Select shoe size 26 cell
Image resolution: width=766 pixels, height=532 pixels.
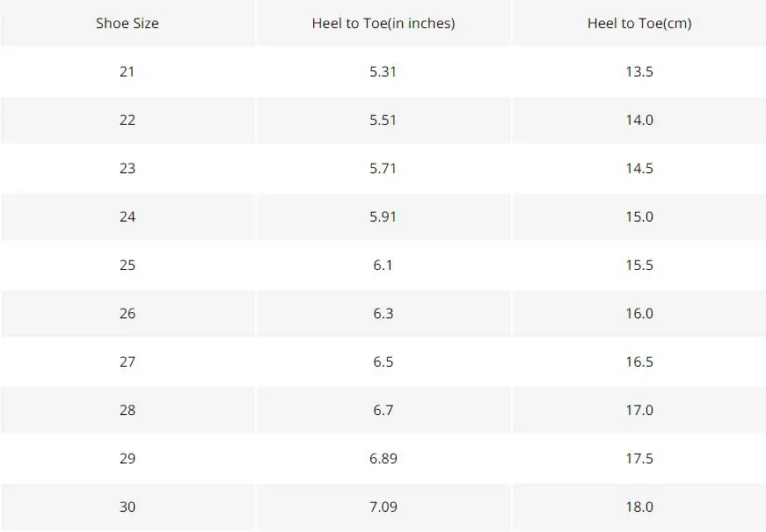point(127,314)
